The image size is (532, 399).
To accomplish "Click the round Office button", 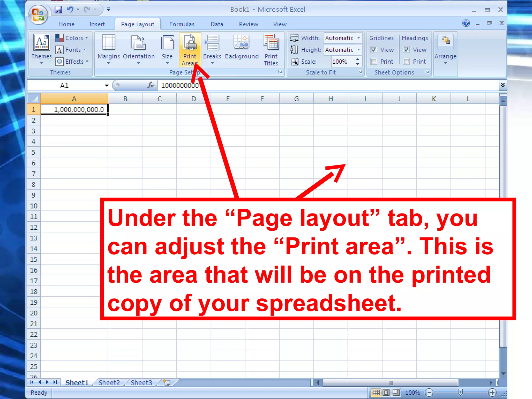I will pyautogui.click(x=38, y=15).
